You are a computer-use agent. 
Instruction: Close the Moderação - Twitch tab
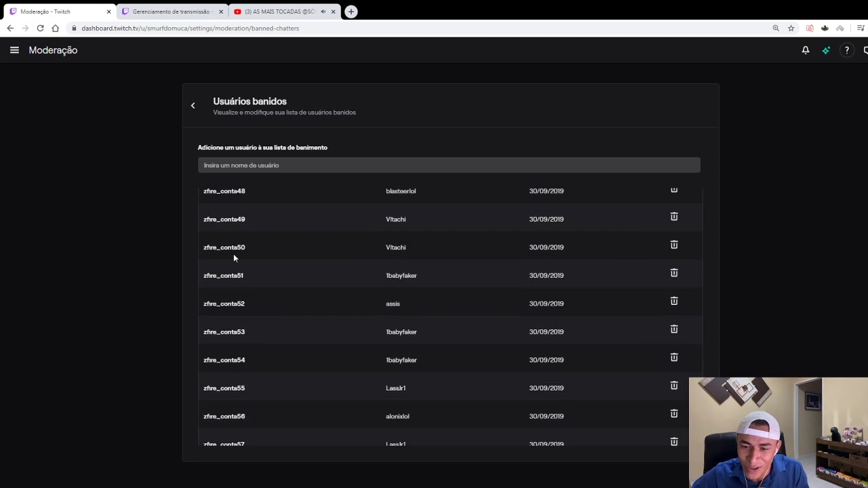coord(108,12)
